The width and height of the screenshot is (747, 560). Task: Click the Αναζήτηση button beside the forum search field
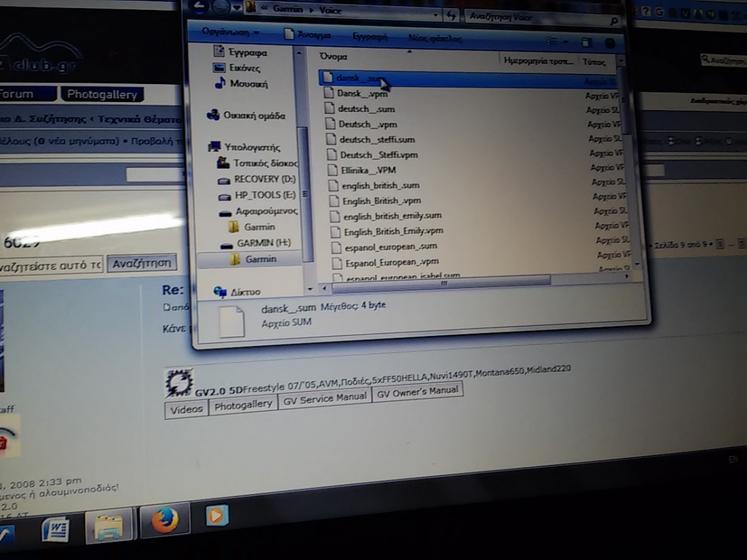click(x=141, y=263)
